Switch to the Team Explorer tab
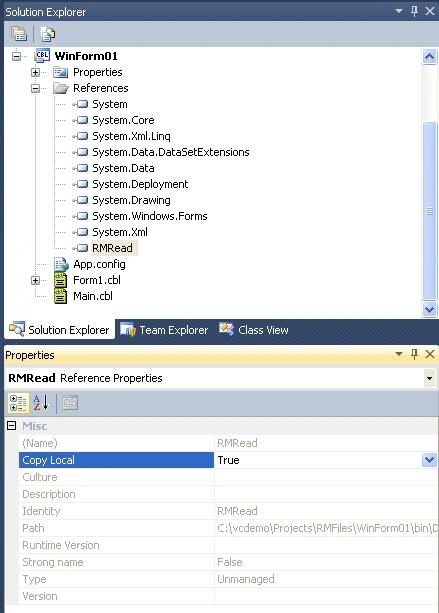 (164, 330)
